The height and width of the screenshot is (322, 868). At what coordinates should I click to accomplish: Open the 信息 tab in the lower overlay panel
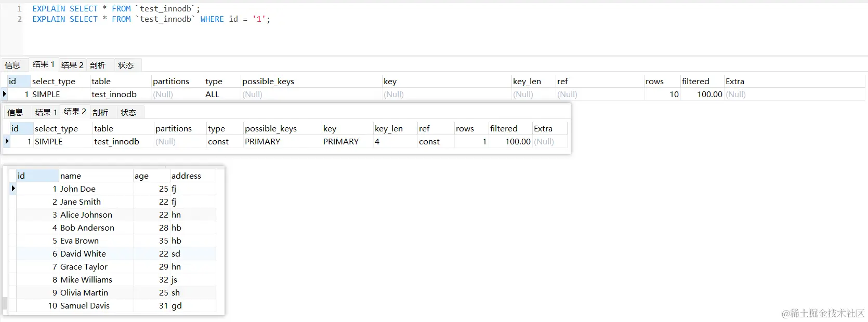click(16, 112)
